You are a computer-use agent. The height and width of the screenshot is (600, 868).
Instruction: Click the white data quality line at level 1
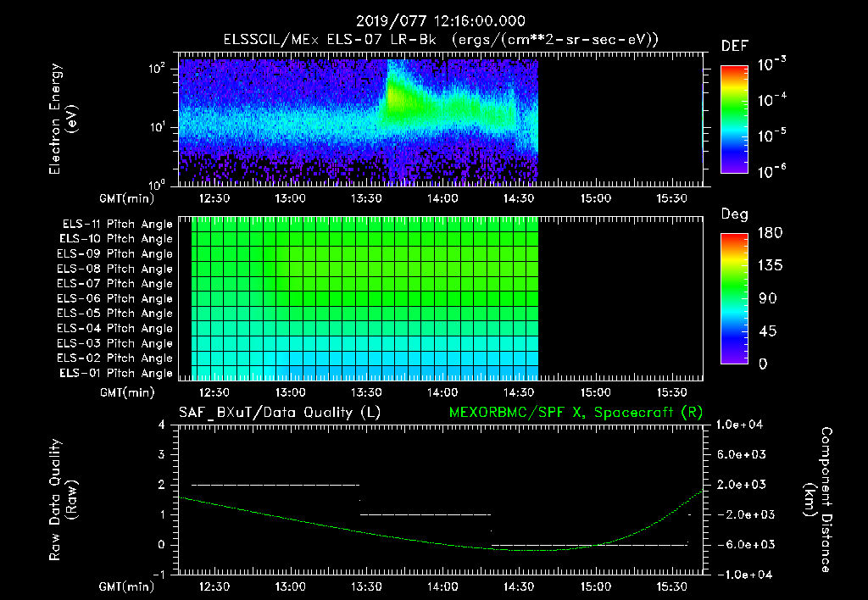[x=426, y=514]
